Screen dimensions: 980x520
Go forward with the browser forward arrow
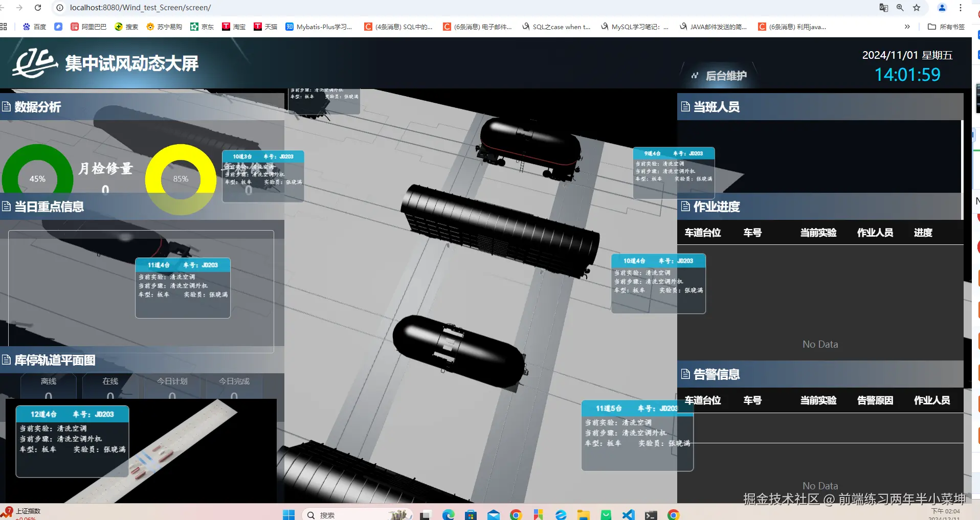point(19,8)
